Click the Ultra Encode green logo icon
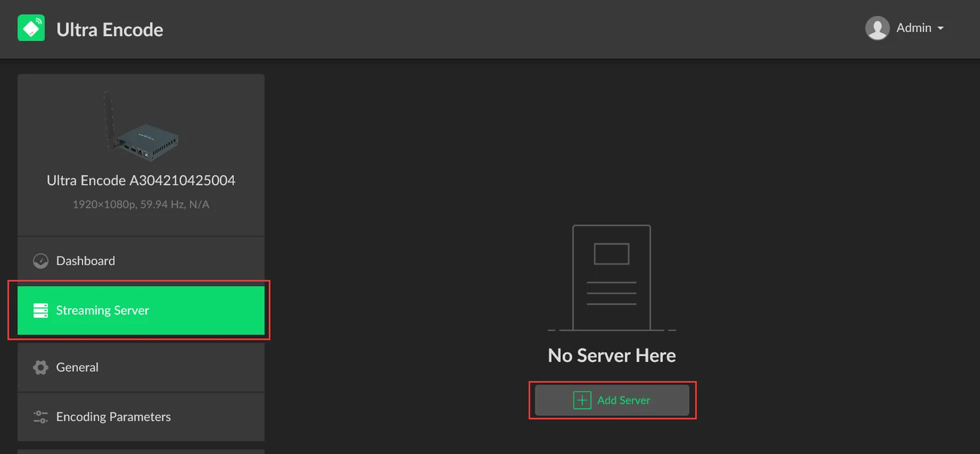 (31, 28)
